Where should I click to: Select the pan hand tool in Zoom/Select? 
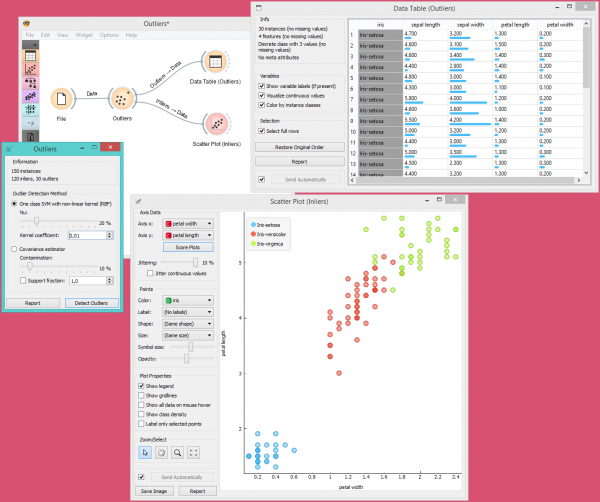161,453
